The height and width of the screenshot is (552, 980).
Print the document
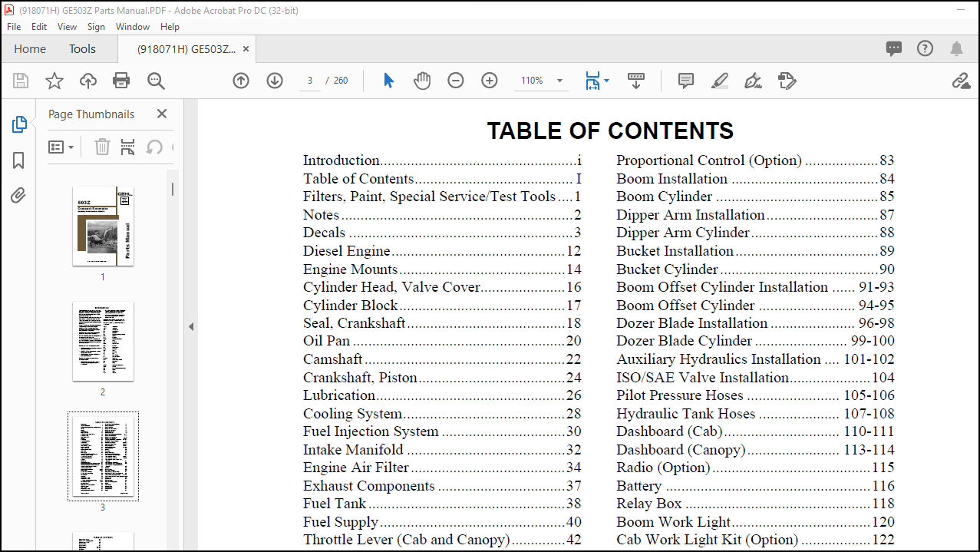pos(121,81)
